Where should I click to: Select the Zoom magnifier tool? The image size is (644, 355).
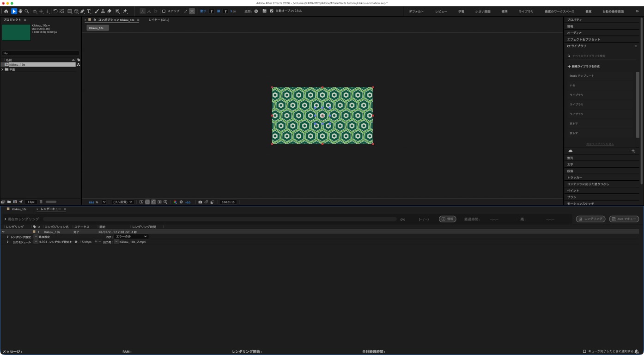click(27, 11)
